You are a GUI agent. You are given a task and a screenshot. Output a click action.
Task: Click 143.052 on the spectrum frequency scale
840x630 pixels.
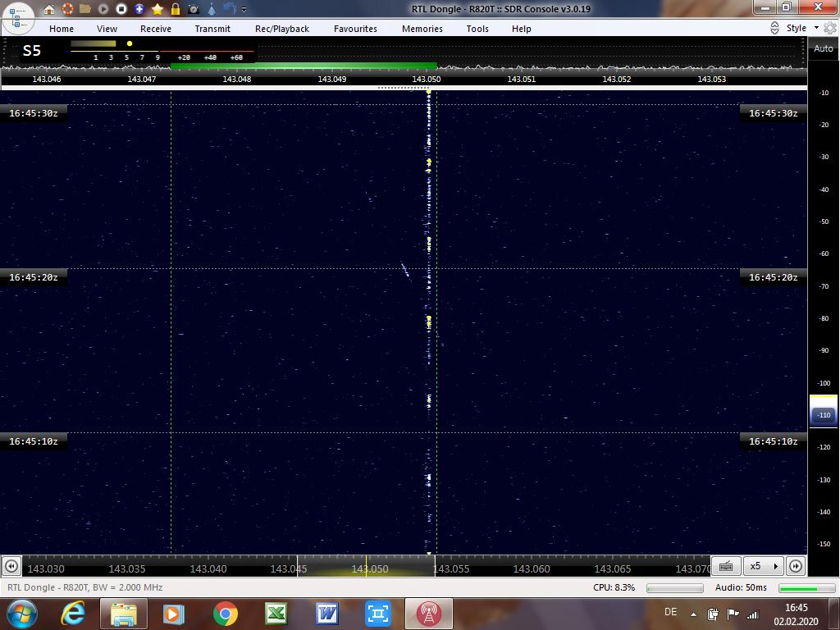[x=617, y=80]
